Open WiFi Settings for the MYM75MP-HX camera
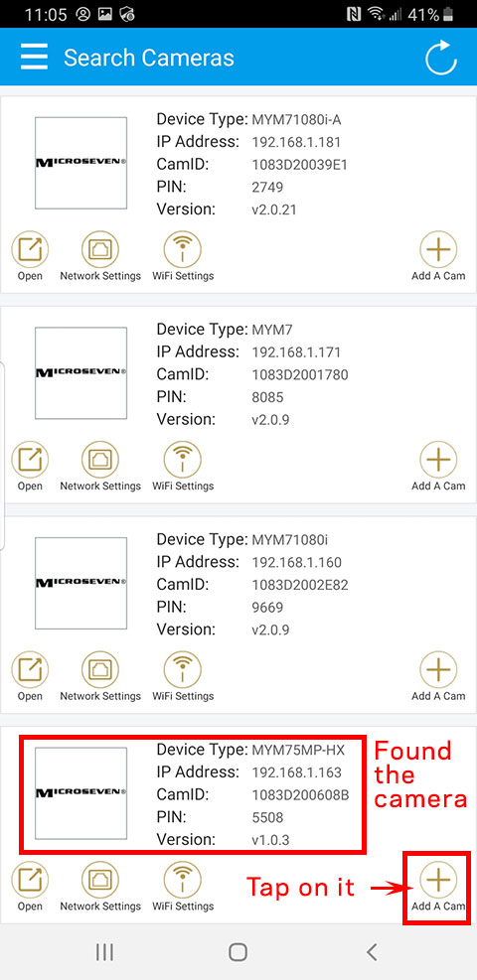Viewport: 477px width, 980px height. click(x=183, y=887)
